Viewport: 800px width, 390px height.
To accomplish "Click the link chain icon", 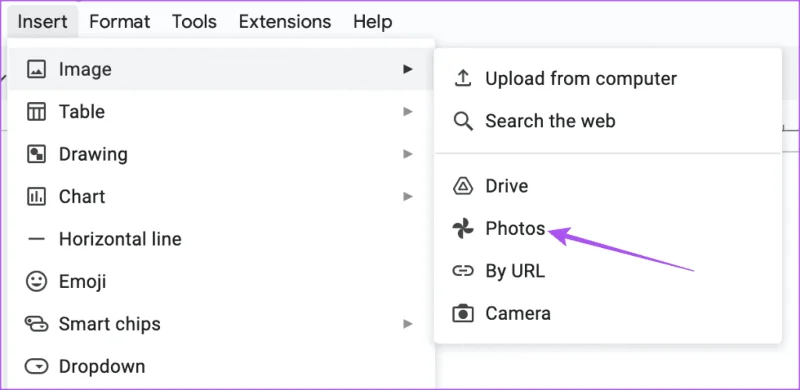I will (x=463, y=271).
